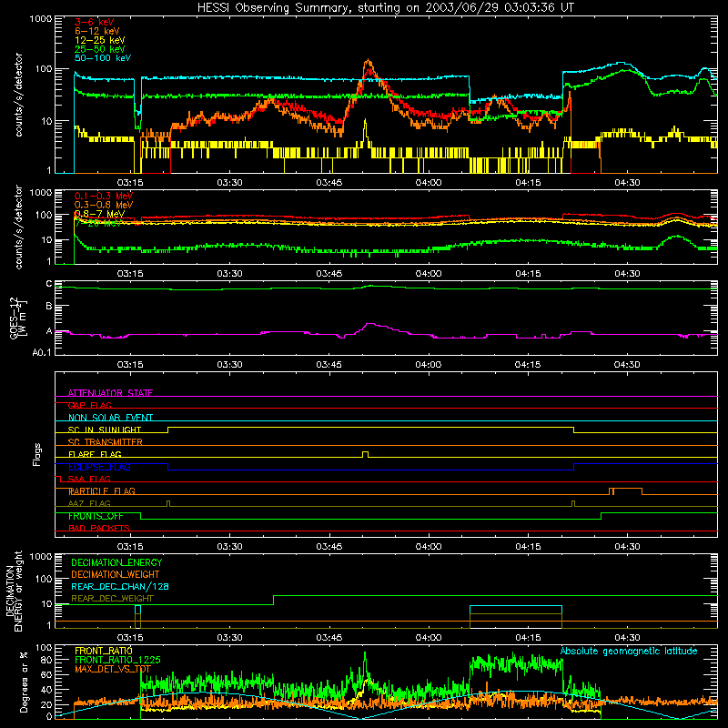Click the Absolute geomagnetic latitude label
728x728 pixels.
click(629, 651)
